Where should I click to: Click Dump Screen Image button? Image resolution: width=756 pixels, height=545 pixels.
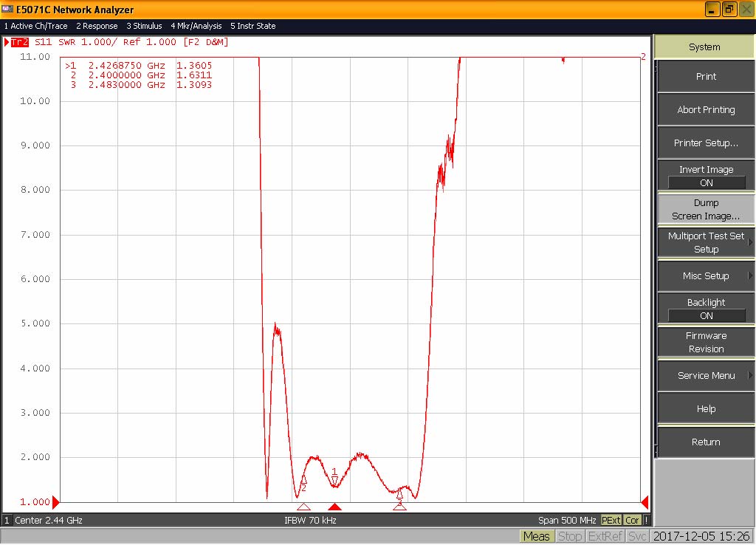[706, 209]
